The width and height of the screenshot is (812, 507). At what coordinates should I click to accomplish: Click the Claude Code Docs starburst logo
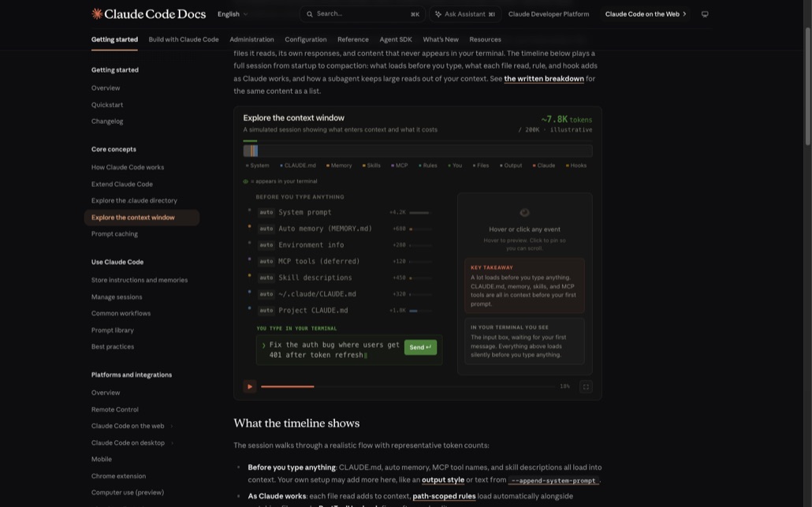(97, 14)
